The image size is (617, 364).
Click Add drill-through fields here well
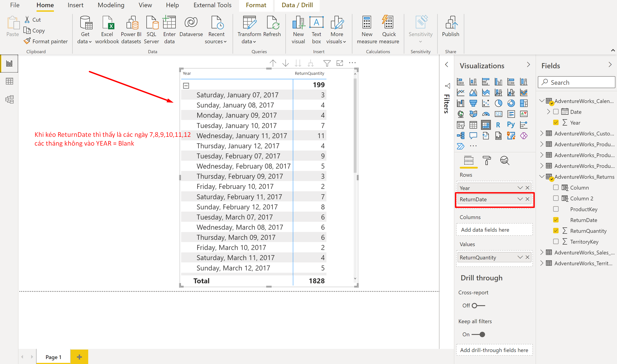click(x=494, y=350)
